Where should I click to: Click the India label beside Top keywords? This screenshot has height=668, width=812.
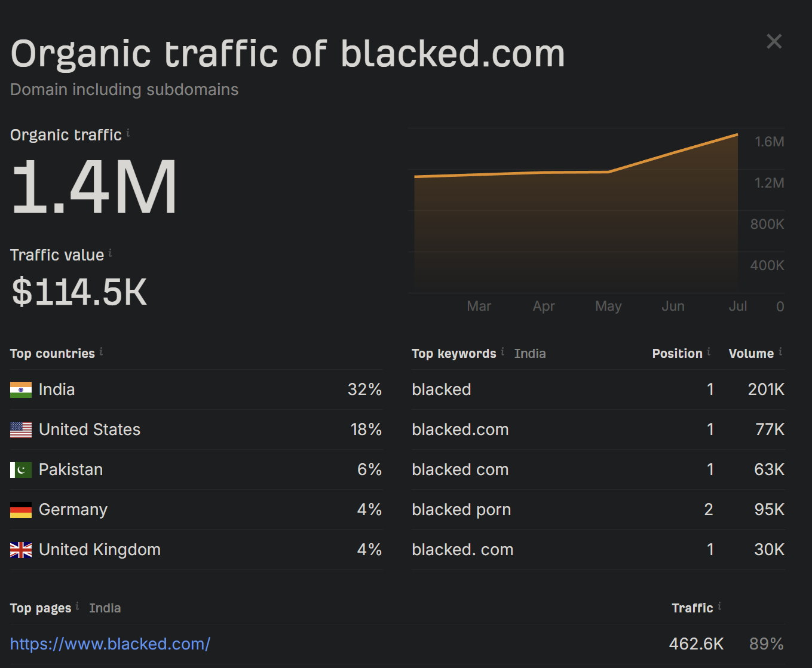click(530, 353)
